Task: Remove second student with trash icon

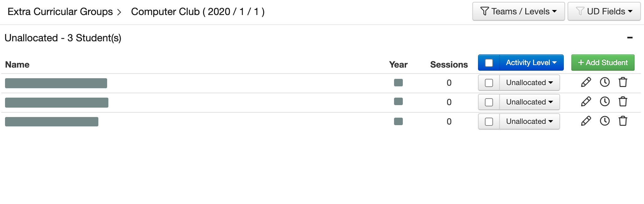Action: pyautogui.click(x=623, y=102)
